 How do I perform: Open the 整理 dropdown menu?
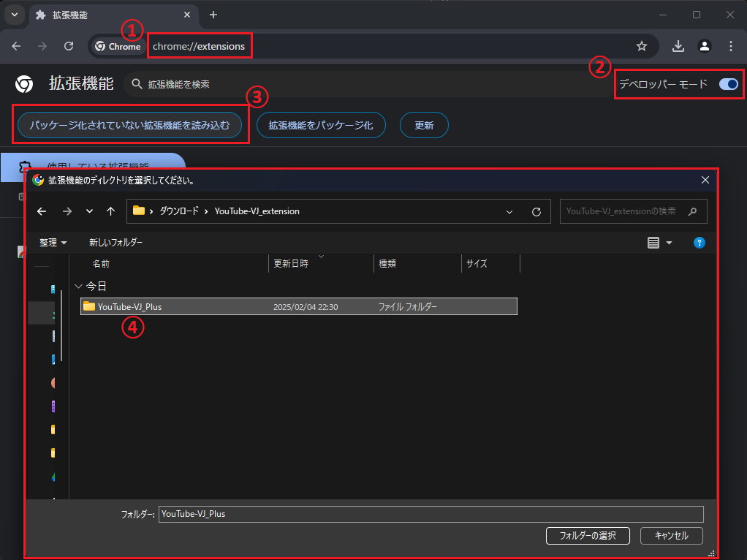53,243
